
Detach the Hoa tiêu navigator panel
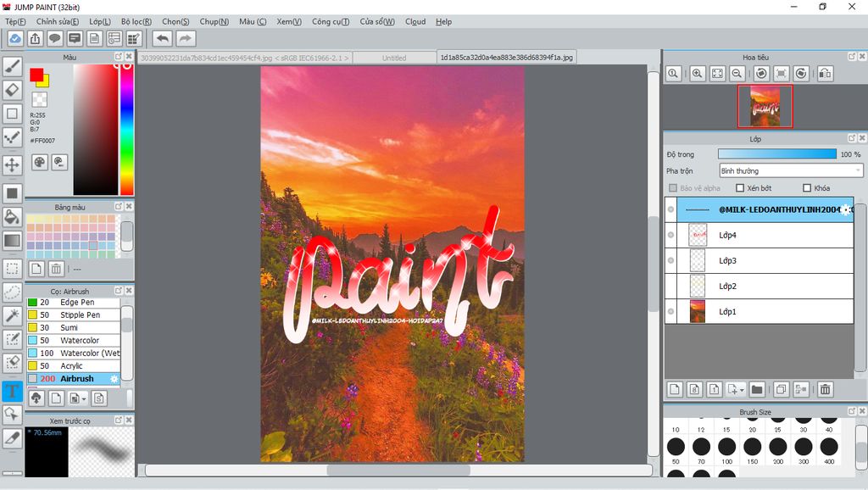(852, 57)
